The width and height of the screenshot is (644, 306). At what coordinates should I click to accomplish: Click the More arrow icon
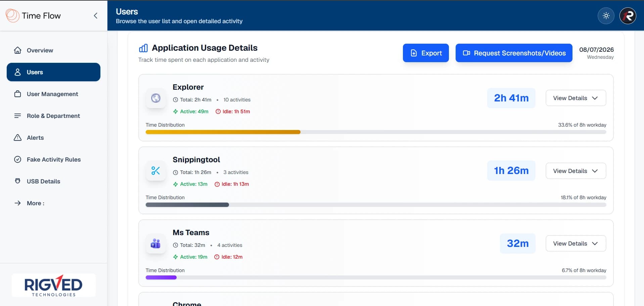17,203
